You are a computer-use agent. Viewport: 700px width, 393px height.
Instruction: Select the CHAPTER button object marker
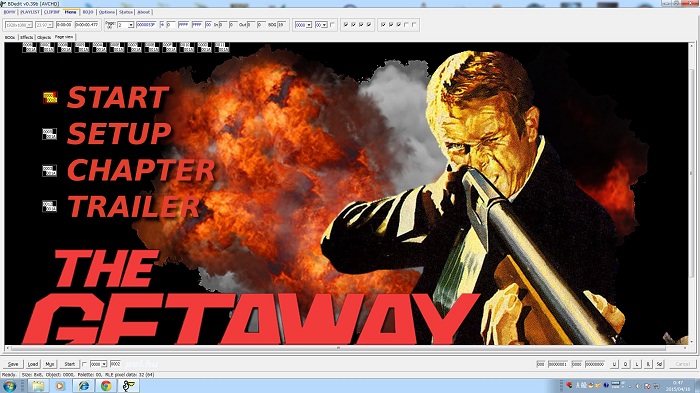[x=50, y=171]
